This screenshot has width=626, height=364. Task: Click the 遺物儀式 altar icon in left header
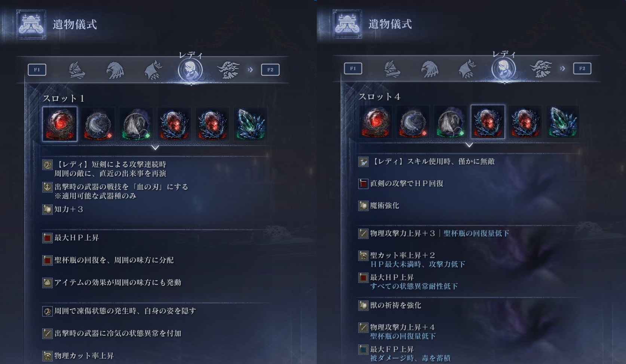31,25
